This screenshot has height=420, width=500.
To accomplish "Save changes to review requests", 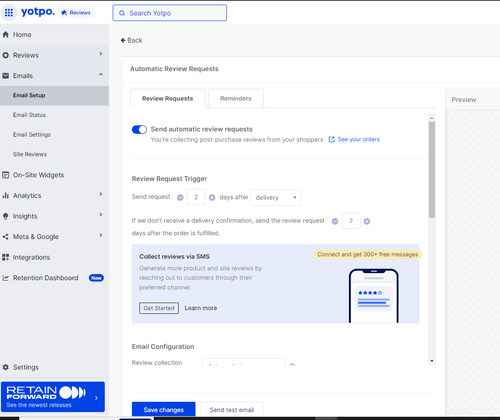I will click(x=164, y=410).
